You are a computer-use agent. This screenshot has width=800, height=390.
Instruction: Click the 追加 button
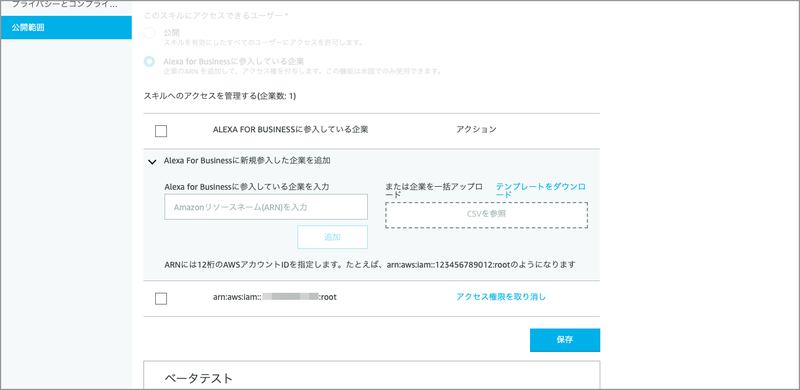[332, 237]
